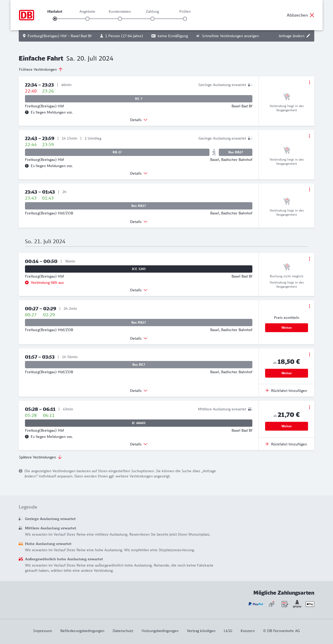The image size is (333, 644).
Task: Click the Apple Pay icon
Action: click(310, 604)
